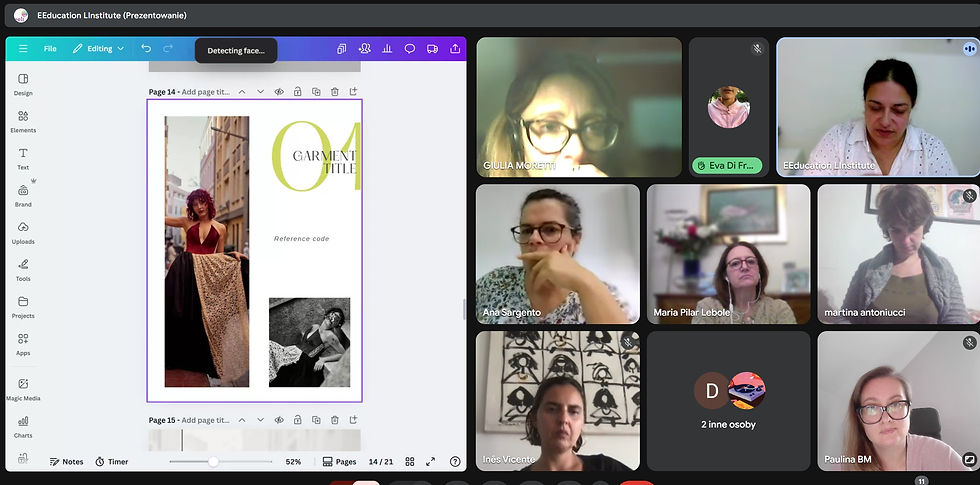The width and height of the screenshot is (980, 485).
Task: Move Page 14 up with chevron
Action: tap(242, 92)
